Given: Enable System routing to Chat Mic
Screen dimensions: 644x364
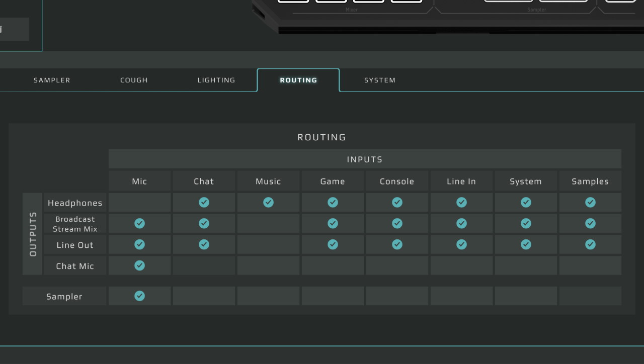Looking at the screenshot, I should (526, 265).
